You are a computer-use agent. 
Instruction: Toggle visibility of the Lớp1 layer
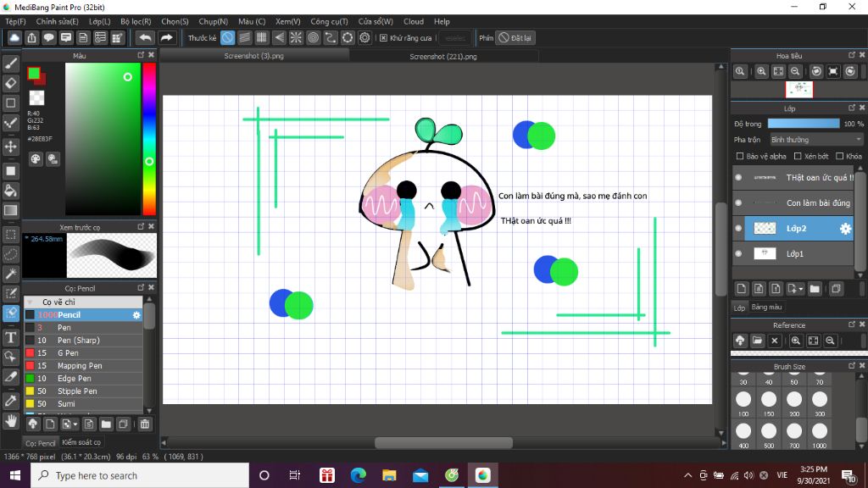coord(738,254)
